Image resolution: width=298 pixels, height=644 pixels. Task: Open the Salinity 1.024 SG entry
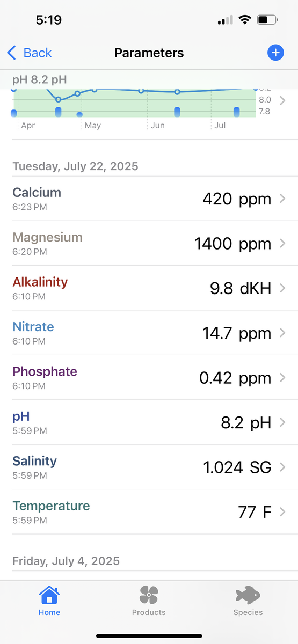click(x=149, y=467)
